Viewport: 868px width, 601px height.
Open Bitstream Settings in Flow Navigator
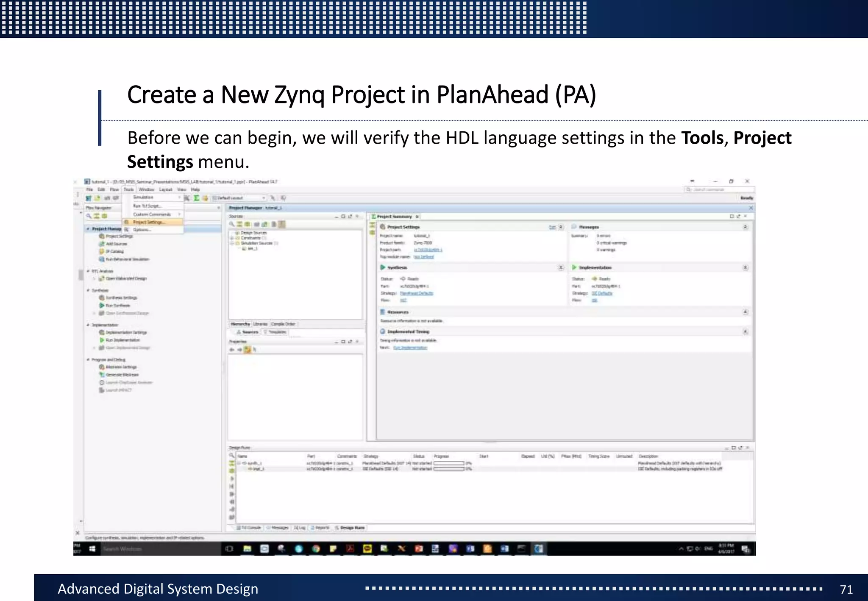(118, 367)
